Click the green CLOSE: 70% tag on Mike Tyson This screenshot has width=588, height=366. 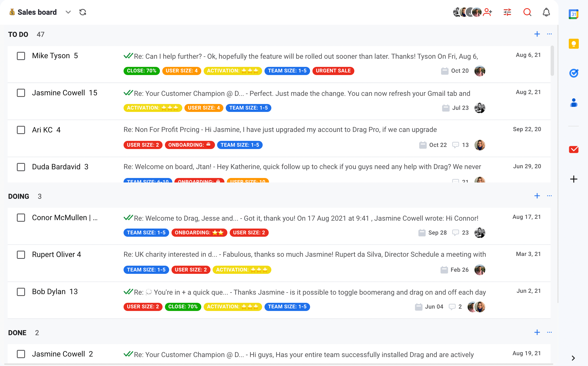tap(141, 71)
